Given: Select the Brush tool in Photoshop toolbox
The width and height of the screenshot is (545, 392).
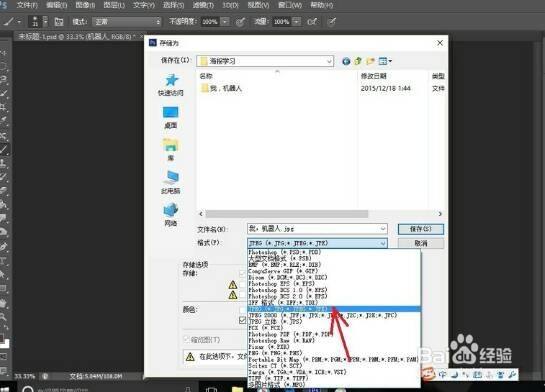Looking at the screenshot, I should coord(4,149).
